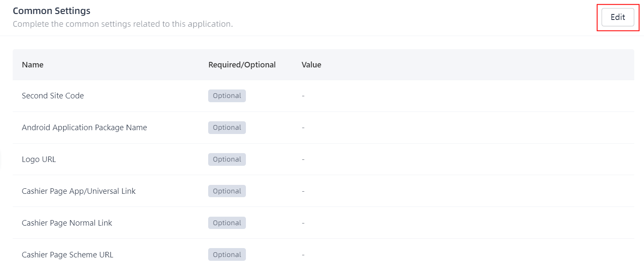Image resolution: width=644 pixels, height=268 pixels.
Task: Click the Optional badge for Second Site Code
Action: 227,96
